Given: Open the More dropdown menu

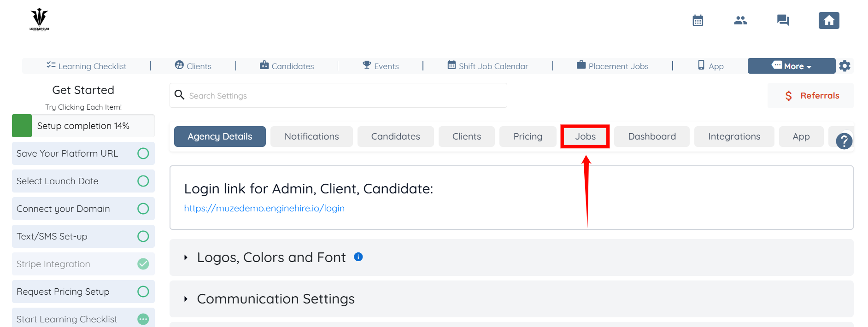Looking at the screenshot, I should point(791,66).
